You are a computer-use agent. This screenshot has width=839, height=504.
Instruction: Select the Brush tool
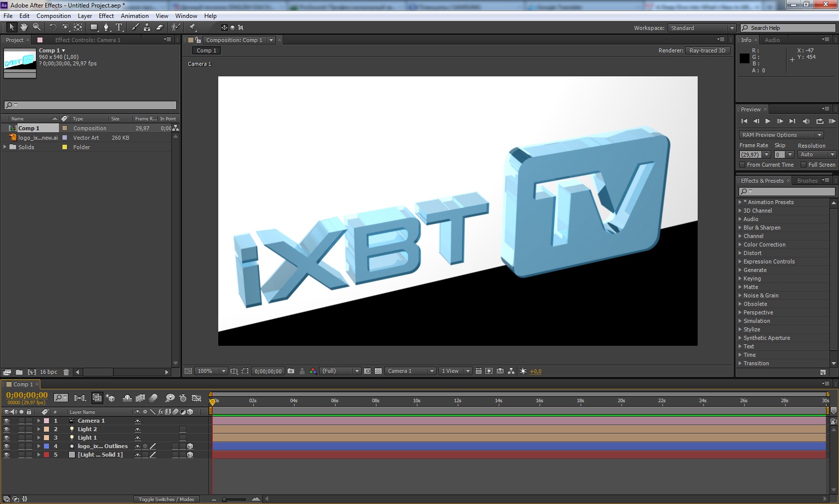(x=135, y=27)
